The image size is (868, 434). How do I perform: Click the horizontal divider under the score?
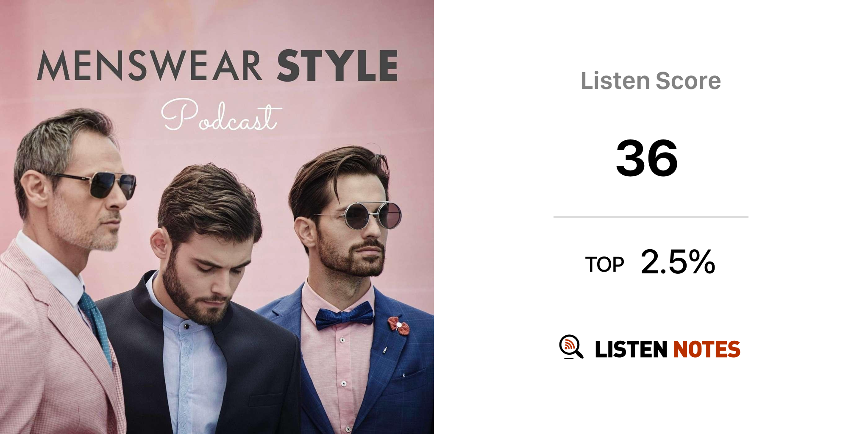651,217
